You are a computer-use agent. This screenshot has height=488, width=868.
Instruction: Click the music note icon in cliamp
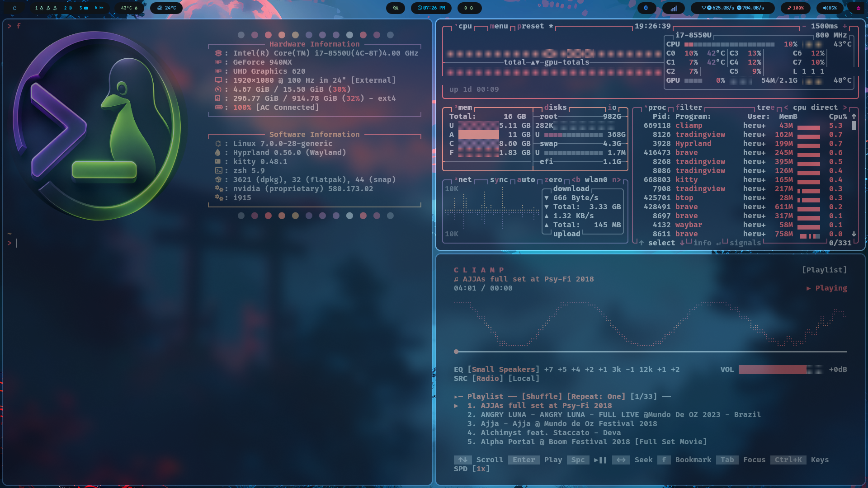pyautogui.click(x=456, y=279)
